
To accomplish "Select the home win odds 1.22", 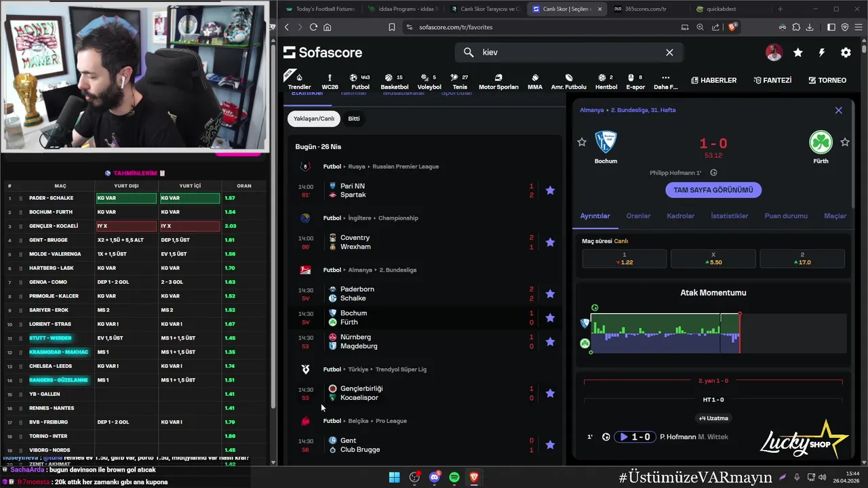I will [624, 258].
